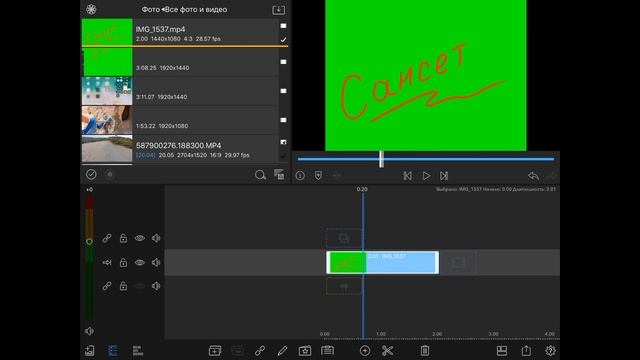
Task: Tap the import media download icon
Action: [278, 10]
